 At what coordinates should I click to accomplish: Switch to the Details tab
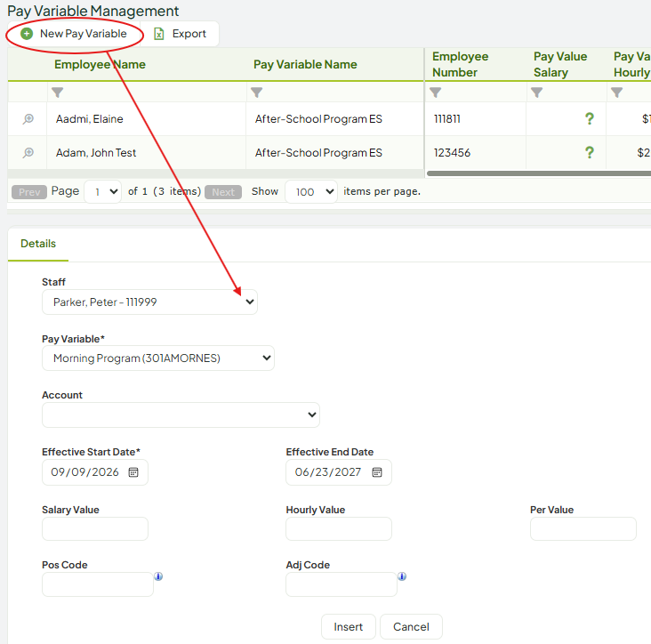[38, 244]
